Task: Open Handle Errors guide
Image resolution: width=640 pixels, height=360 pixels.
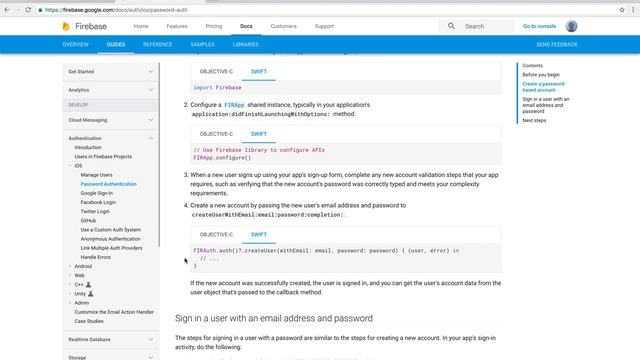Action: pos(96,257)
